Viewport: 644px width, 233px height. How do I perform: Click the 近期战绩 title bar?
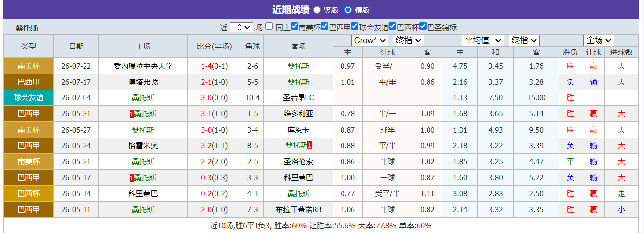(321, 10)
